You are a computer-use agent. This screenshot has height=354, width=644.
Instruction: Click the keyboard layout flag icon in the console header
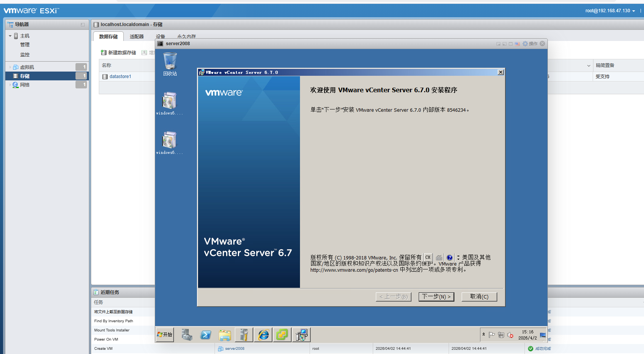coord(517,44)
